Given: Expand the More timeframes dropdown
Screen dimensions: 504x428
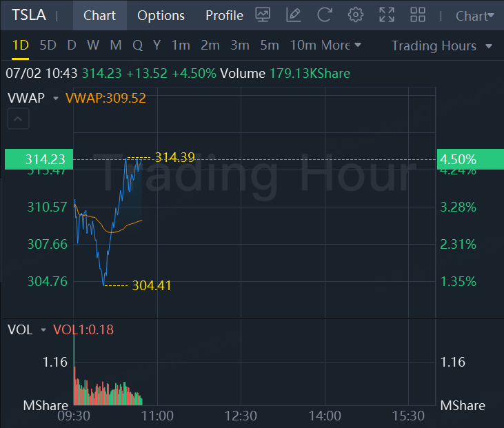Looking at the screenshot, I should tap(341, 45).
